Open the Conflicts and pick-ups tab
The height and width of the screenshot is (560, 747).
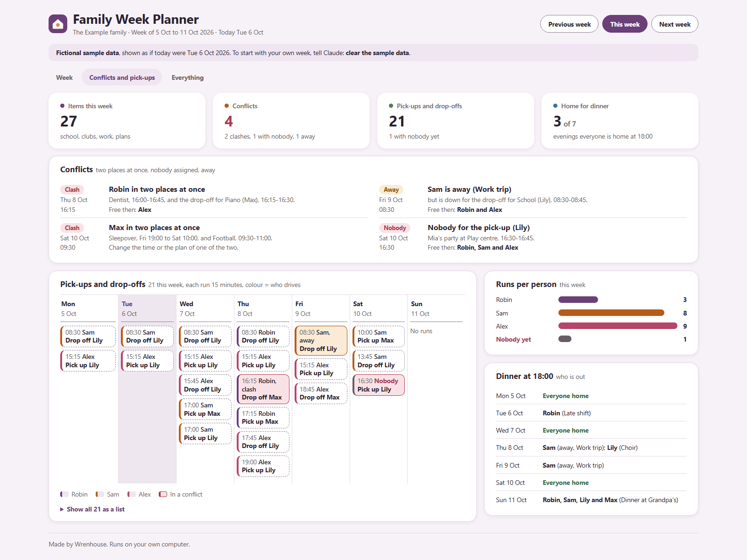122,77
